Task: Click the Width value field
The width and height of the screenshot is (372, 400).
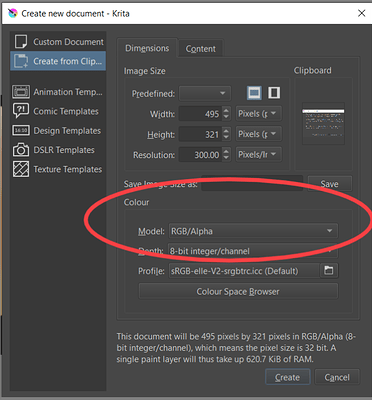Action: [200, 114]
